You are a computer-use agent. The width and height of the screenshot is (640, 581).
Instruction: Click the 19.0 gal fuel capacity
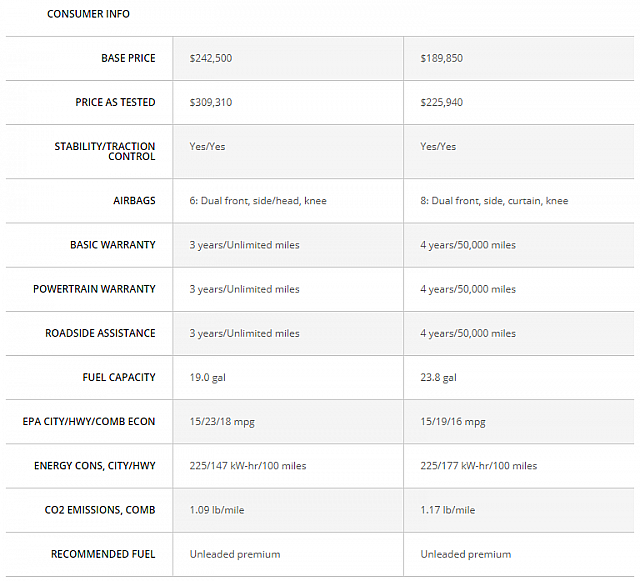pos(207,377)
